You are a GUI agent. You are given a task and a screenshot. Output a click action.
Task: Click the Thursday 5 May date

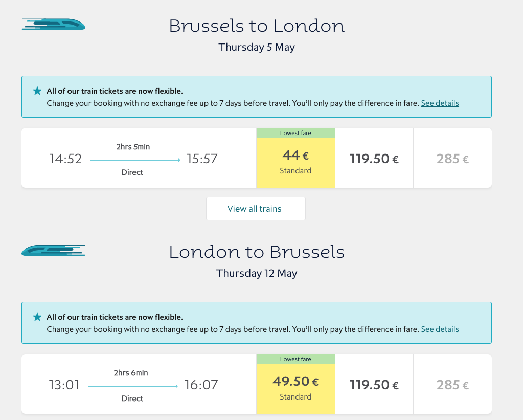click(x=257, y=47)
